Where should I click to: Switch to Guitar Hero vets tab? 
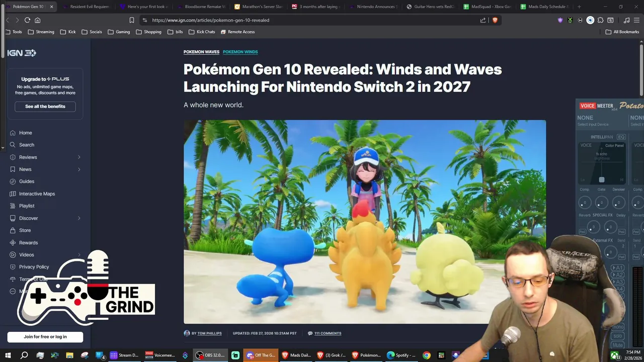click(430, 7)
